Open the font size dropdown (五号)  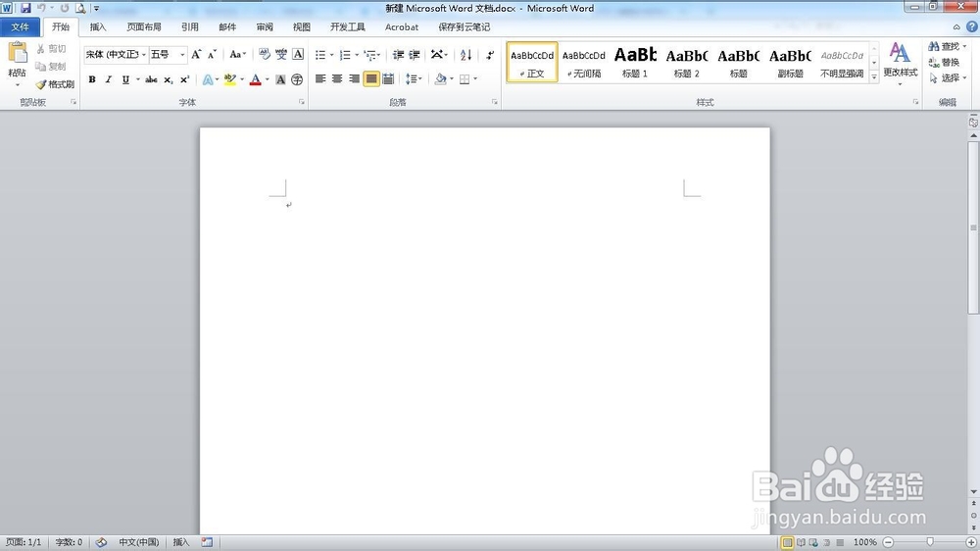[182, 55]
